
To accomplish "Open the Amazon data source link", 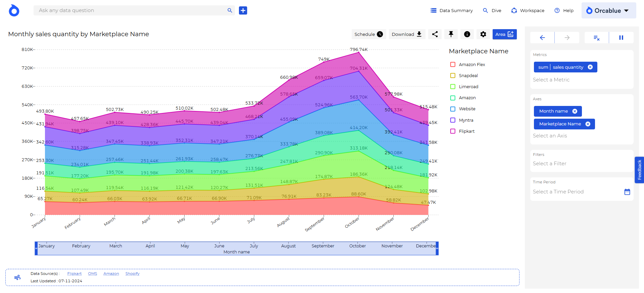I will point(111,274).
